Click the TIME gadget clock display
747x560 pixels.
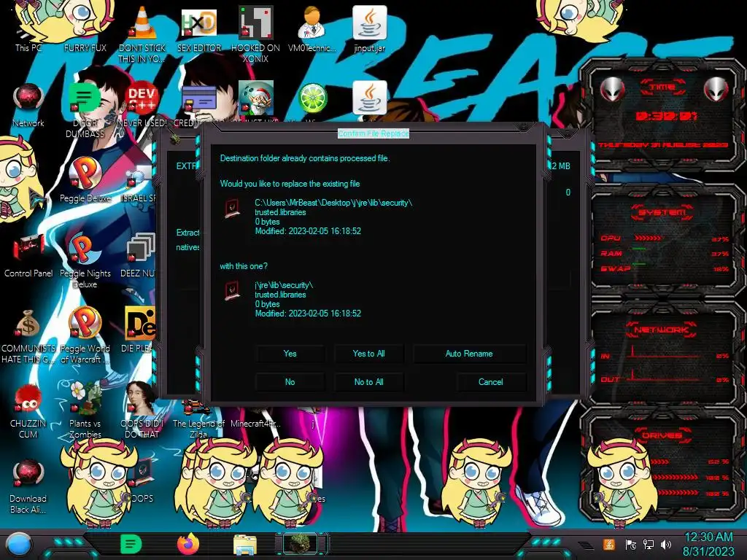[x=667, y=116]
